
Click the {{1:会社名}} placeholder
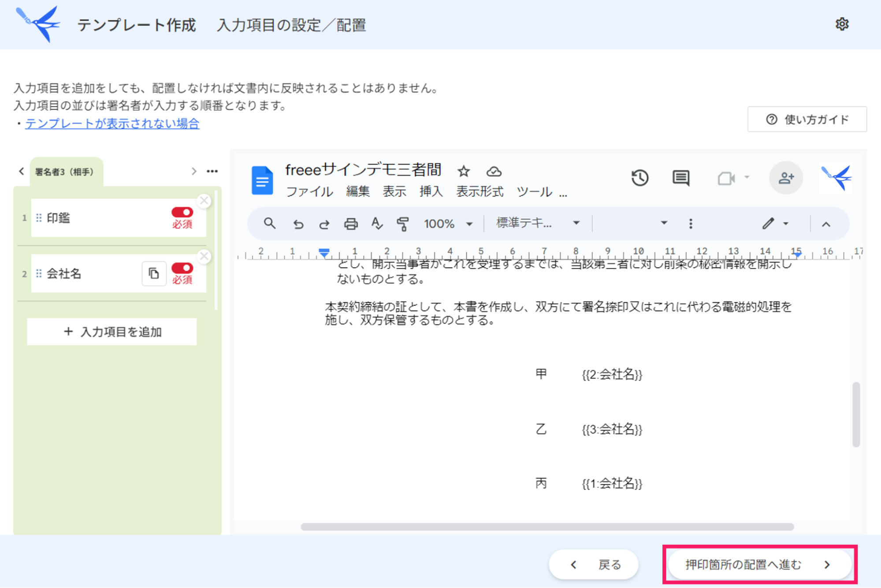pos(612,484)
